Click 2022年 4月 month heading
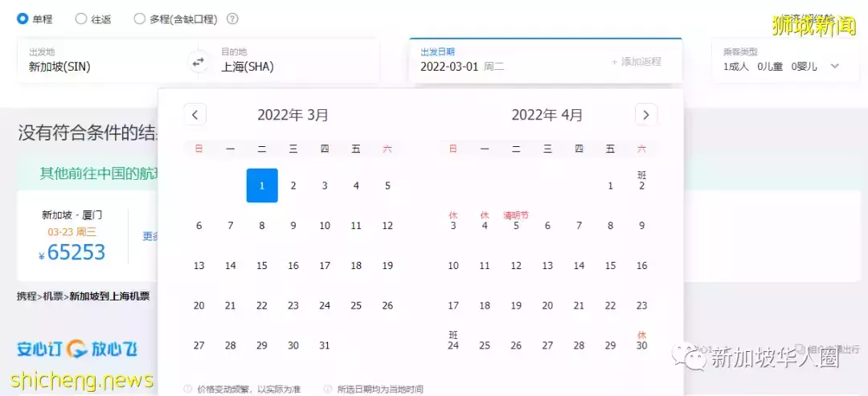This screenshot has width=868, height=396. [547, 115]
